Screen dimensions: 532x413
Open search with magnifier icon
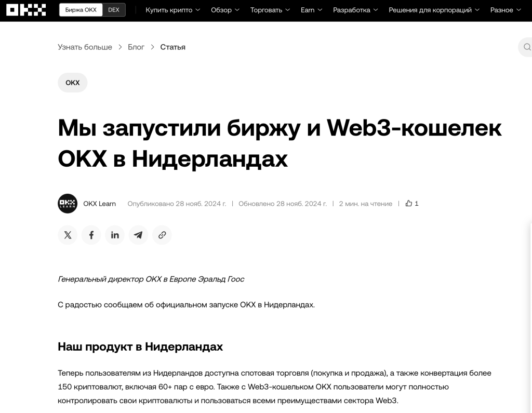527,47
